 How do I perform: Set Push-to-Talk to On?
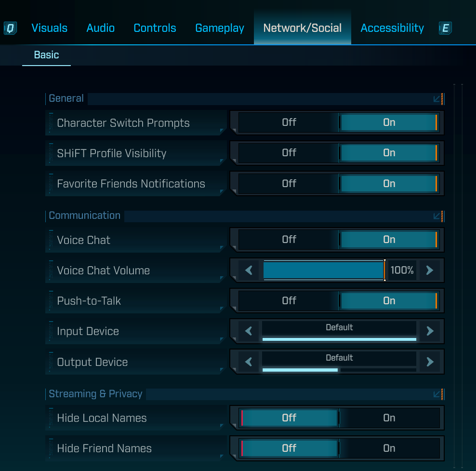pyautogui.click(x=389, y=301)
